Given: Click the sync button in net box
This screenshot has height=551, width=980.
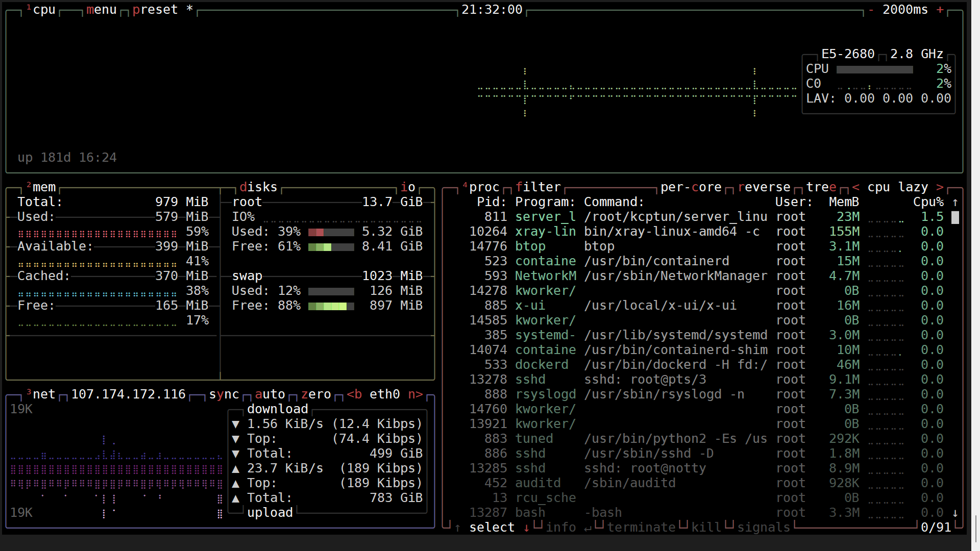Looking at the screenshot, I should (x=224, y=394).
